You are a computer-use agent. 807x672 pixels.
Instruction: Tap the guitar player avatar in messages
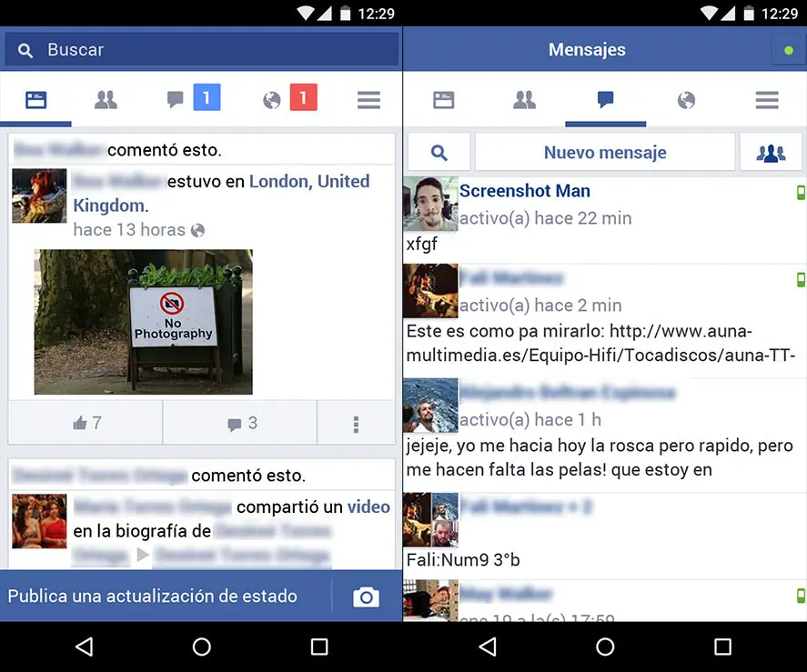pyautogui.click(x=430, y=291)
